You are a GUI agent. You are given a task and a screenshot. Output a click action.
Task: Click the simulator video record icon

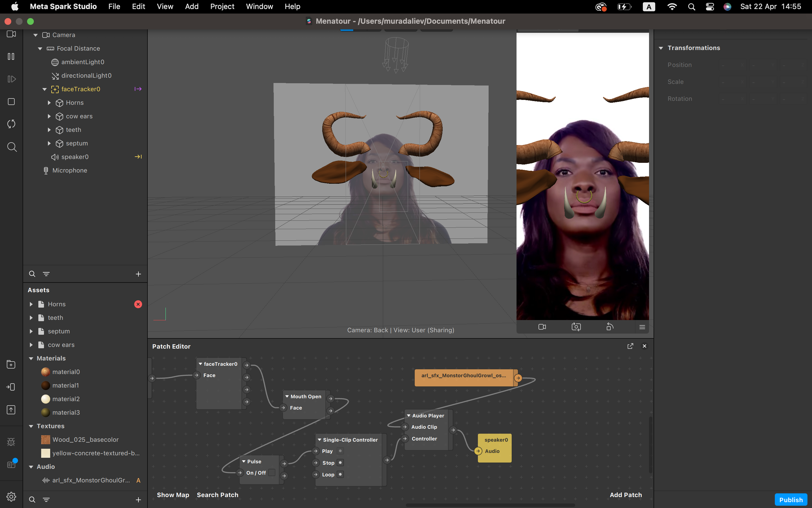[542, 327]
